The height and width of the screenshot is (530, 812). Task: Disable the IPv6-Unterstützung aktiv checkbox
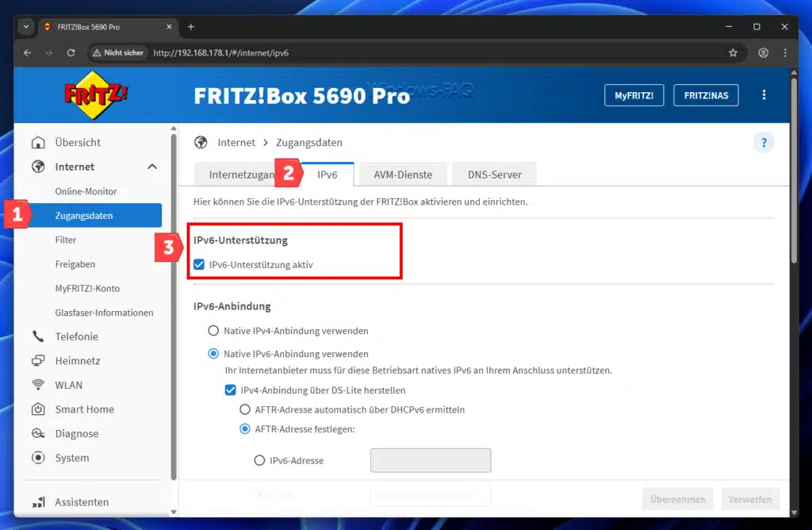[x=199, y=264]
